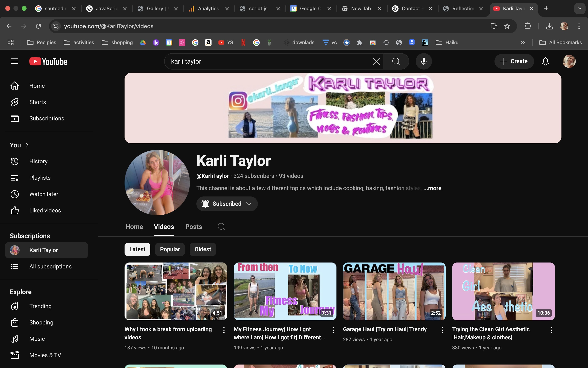Expand the You section chevron

point(27,145)
